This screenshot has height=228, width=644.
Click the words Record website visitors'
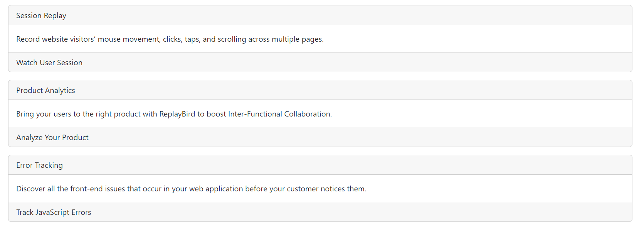click(x=55, y=39)
